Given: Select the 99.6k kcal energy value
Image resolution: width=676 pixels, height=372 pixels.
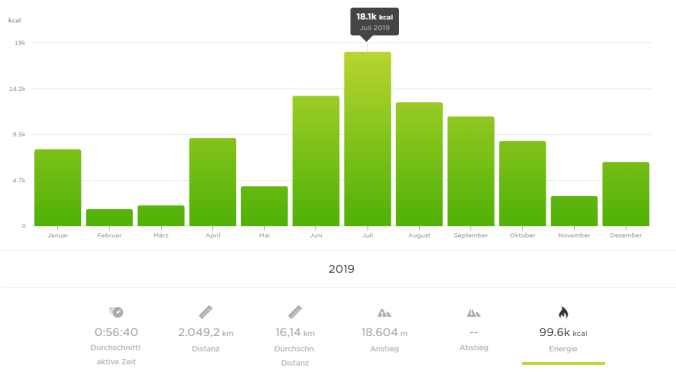Looking at the screenshot, I should pyautogui.click(x=563, y=332).
